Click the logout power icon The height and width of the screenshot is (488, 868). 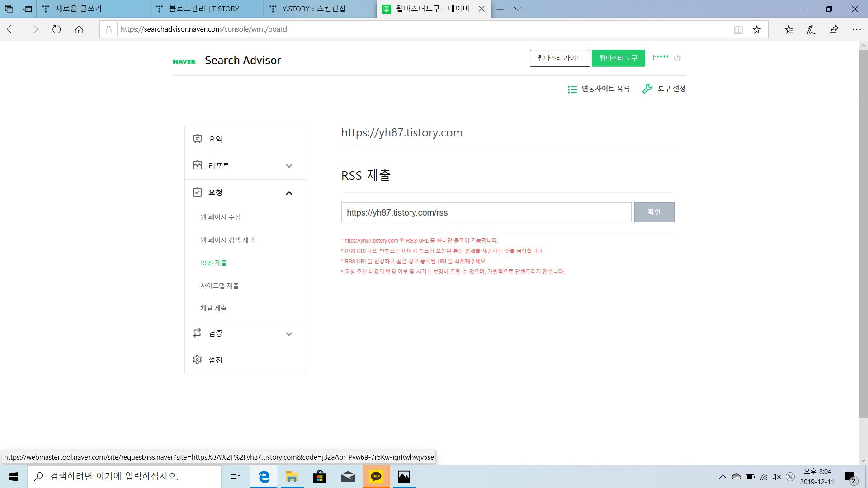pyautogui.click(x=677, y=58)
